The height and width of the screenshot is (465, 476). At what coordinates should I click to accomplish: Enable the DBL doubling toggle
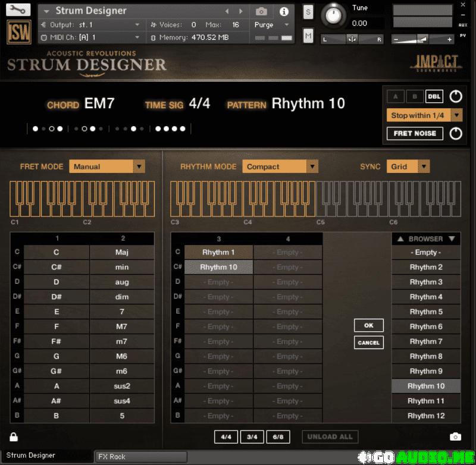(434, 97)
